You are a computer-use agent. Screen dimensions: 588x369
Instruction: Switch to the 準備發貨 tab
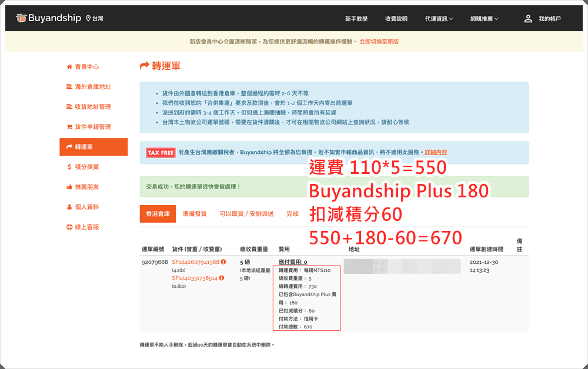pos(195,214)
